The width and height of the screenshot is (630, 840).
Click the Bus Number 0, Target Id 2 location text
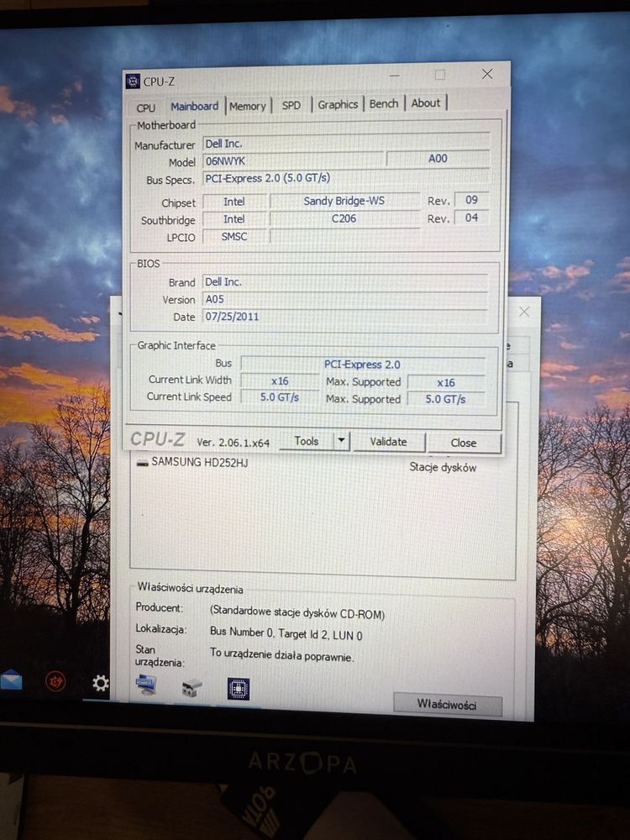coord(286,633)
